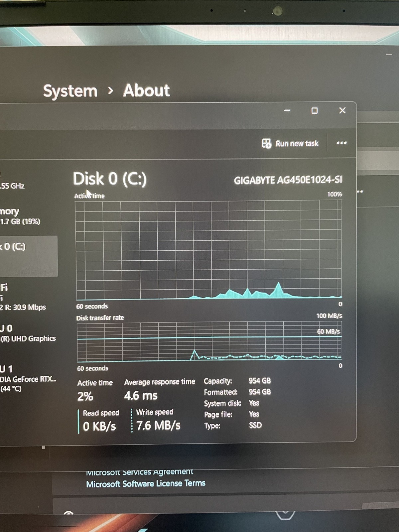Click the Type SSD value
Viewport: 399px width, 532px height.
255,425
